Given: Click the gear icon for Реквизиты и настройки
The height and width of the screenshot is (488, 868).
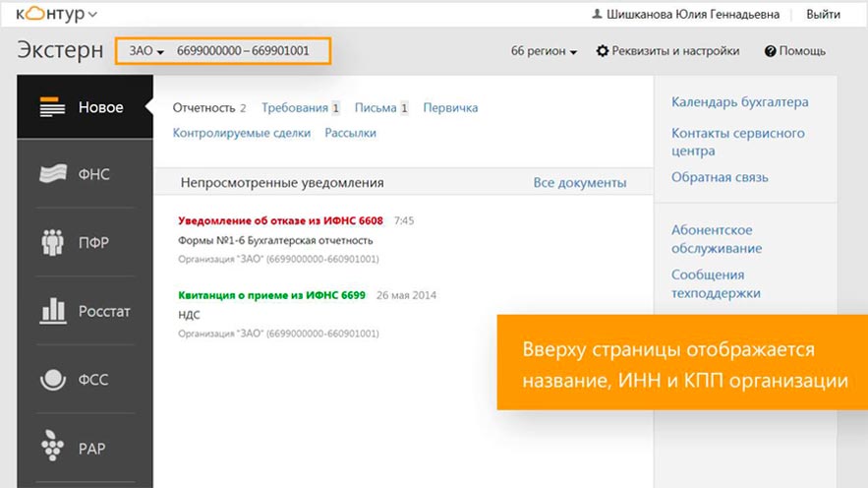Looking at the screenshot, I should click(602, 51).
